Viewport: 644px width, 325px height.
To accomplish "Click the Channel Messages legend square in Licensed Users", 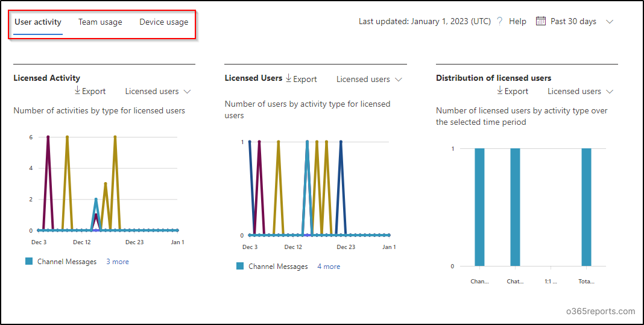I will pyautogui.click(x=240, y=267).
